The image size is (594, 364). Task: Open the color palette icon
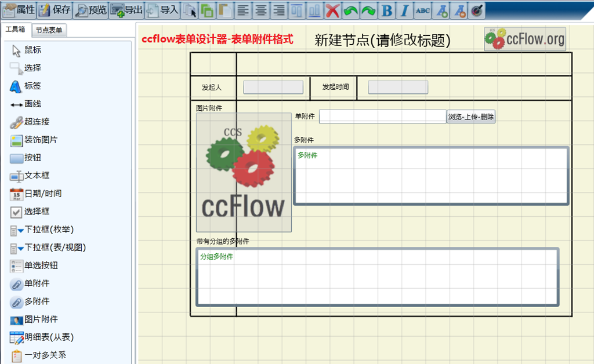click(x=477, y=10)
